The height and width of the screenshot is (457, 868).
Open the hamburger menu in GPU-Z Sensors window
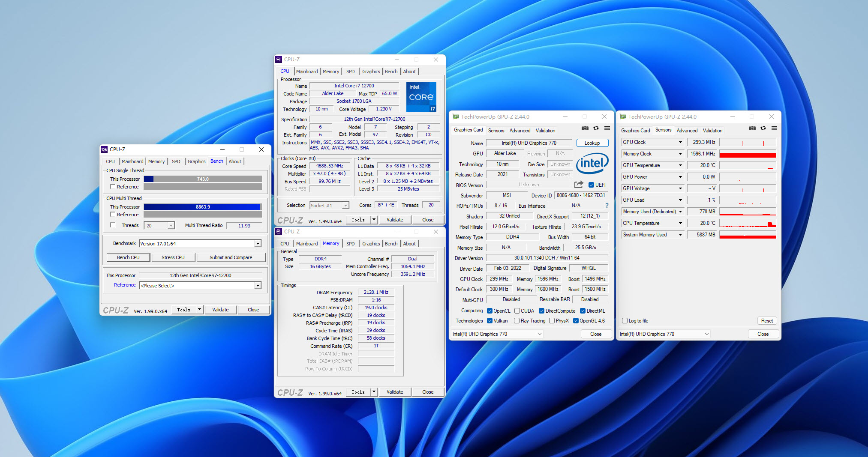tap(774, 128)
